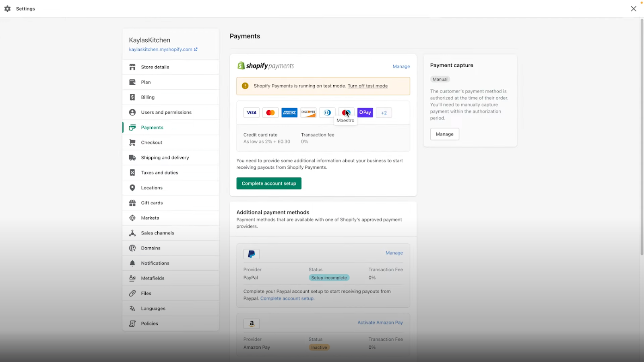The height and width of the screenshot is (362, 644).
Task: Click the Shopify Payments logo
Action: pyautogui.click(x=266, y=66)
